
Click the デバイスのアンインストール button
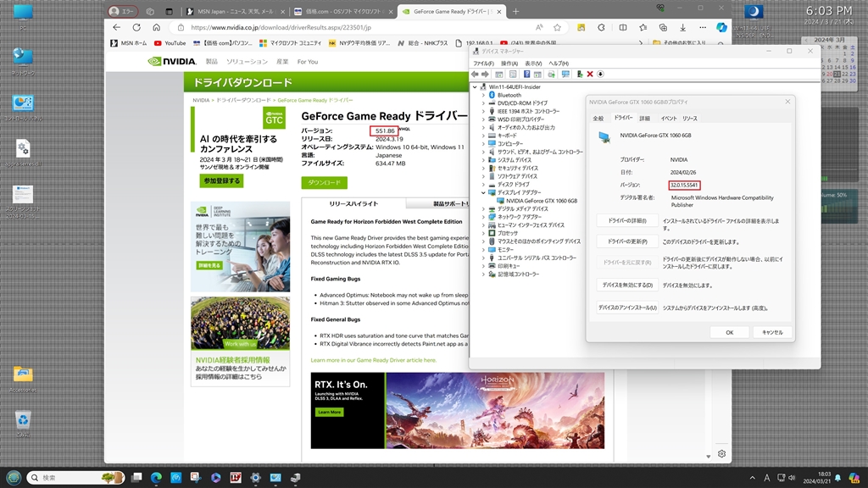pyautogui.click(x=627, y=308)
